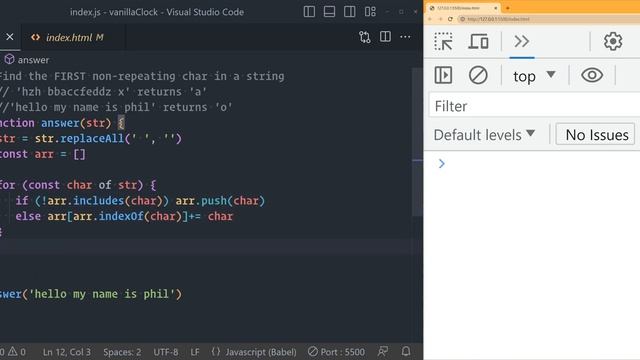Open a new browser tab
The width and height of the screenshot is (640, 360).
pos(508,8)
